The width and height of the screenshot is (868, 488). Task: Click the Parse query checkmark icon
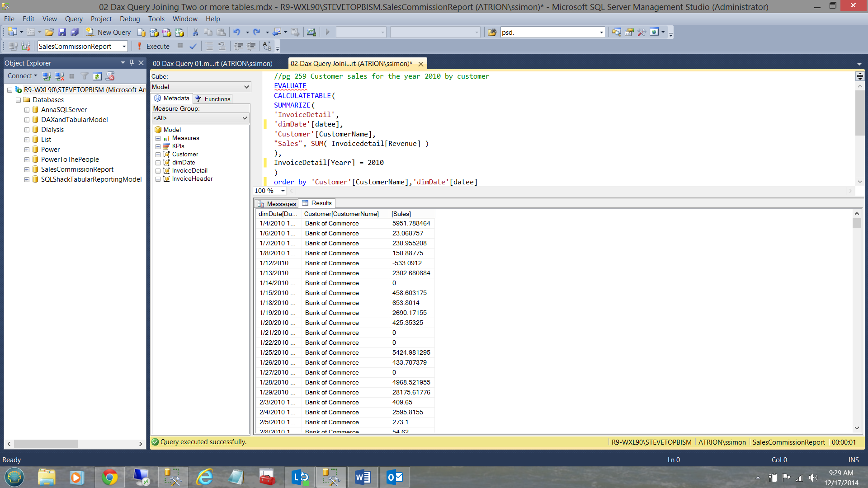click(193, 46)
